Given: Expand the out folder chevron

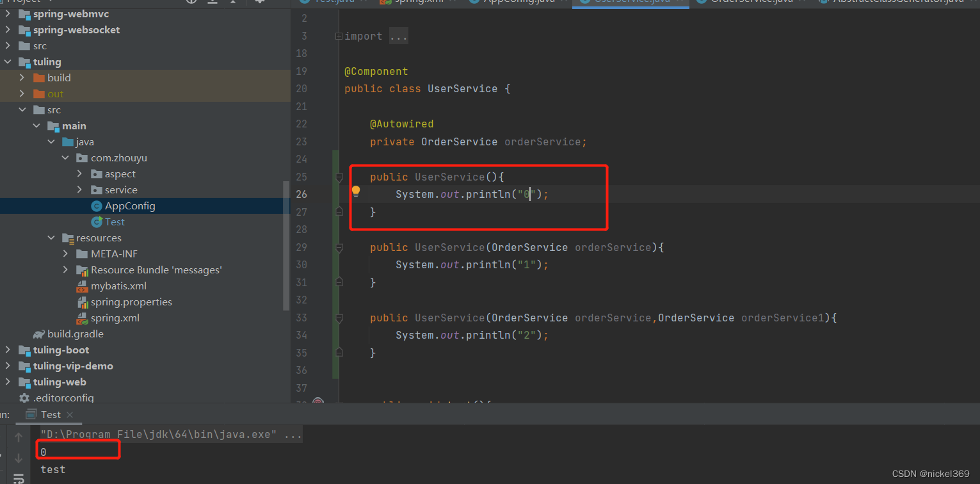Looking at the screenshot, I should coord(22,94).
